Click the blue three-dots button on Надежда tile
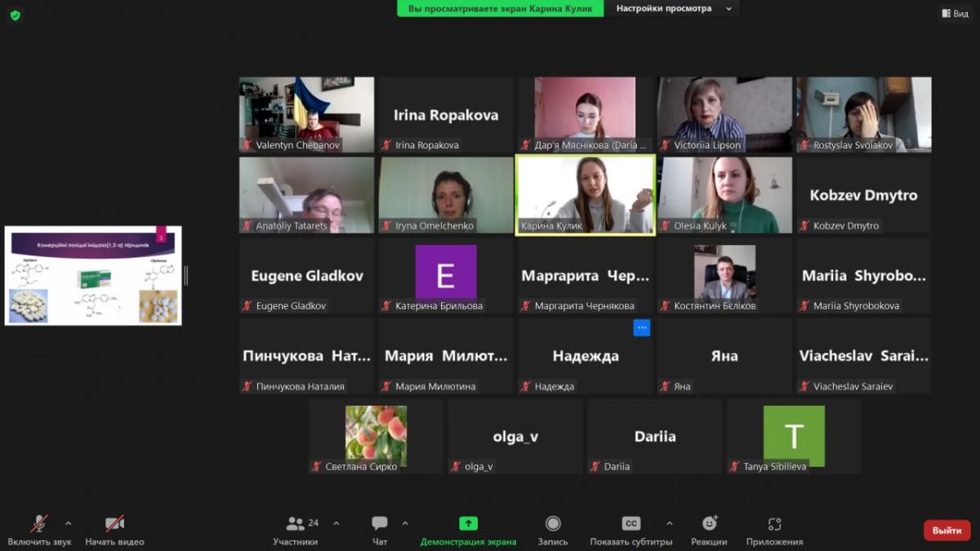 642,328
